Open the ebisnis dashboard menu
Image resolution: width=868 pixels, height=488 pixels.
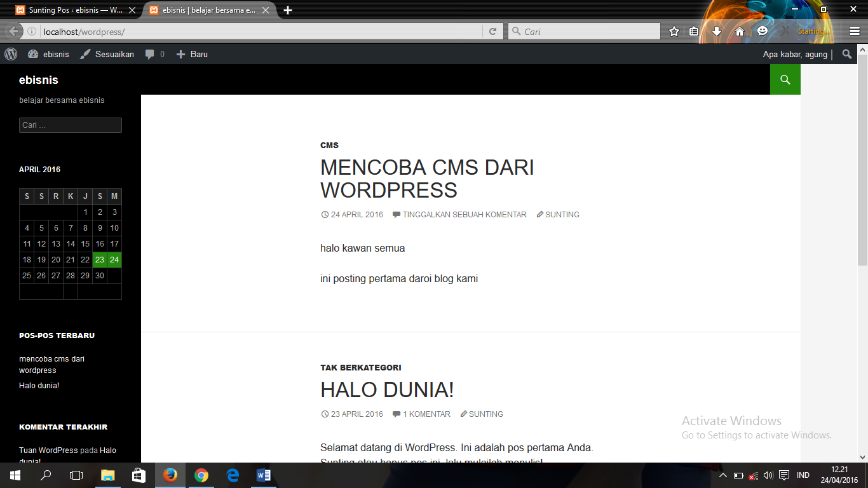(x=48, y=54)
